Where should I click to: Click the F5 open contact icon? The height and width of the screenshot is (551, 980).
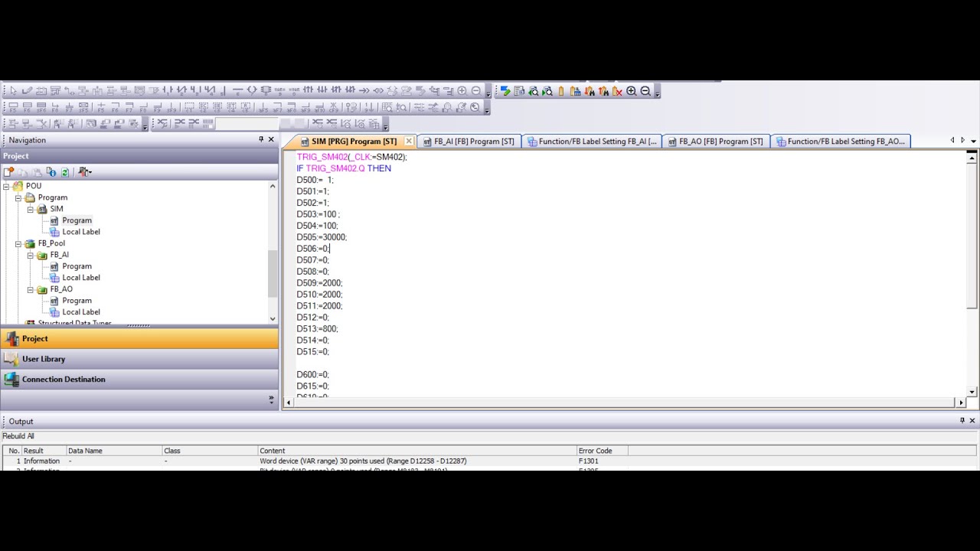(x=14, y=108)
